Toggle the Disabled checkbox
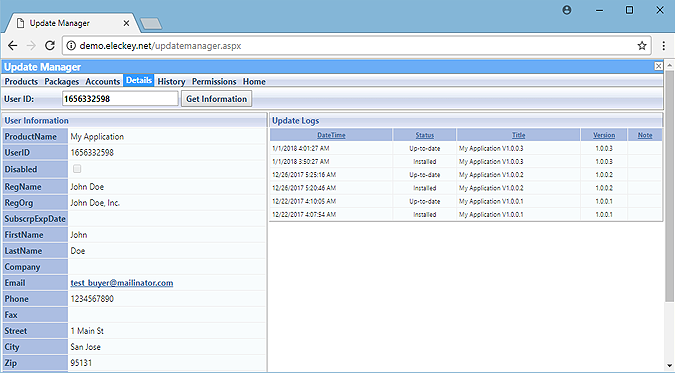675x373 pixels. tap(77, 169)
